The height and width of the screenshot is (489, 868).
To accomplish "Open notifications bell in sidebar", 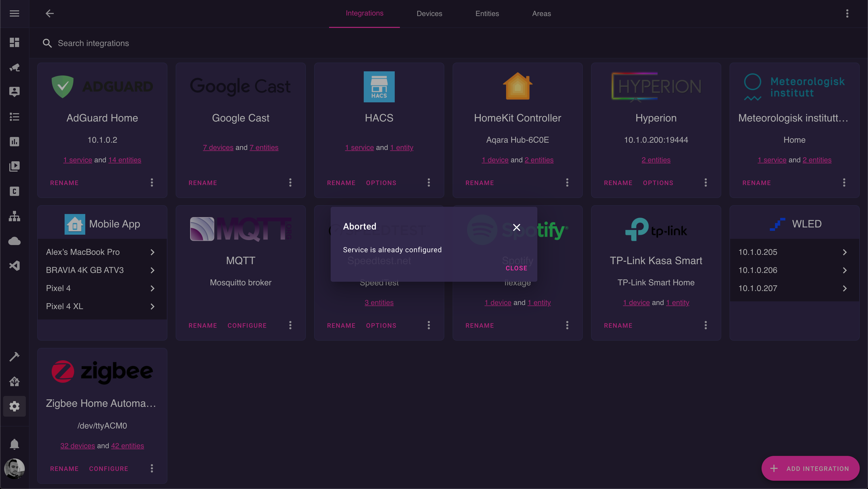I will click(x=14, y=444).
